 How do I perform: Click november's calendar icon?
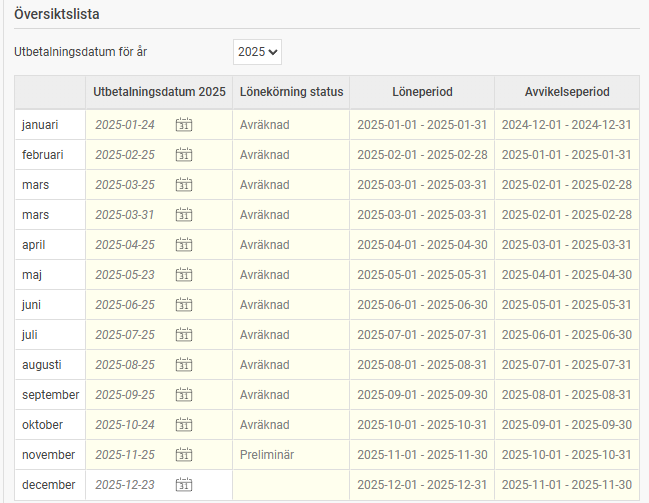183,455
